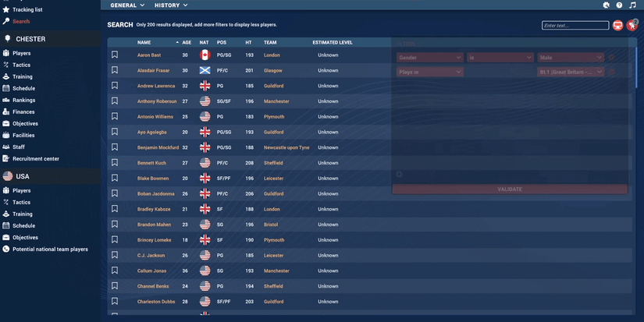Screen dimensions: 644x322
Task: Open the BL1 (Great Britain) league dropdown
Action: (571, 72)
